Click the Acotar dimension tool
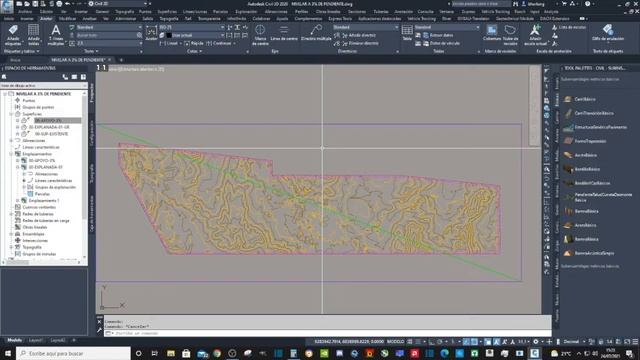 [151, 33]
